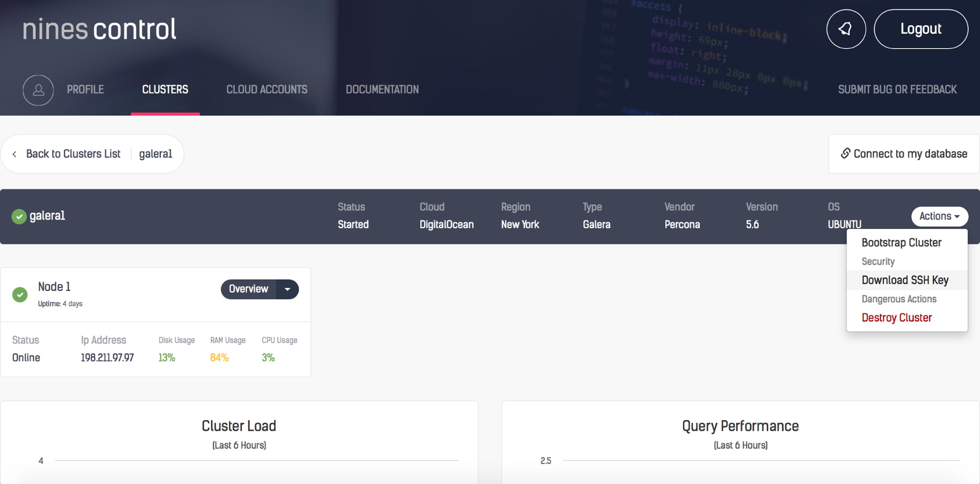This screenshot has width=980, height=484.
Task: Open the Documentation tab
Action: (382, 90)
